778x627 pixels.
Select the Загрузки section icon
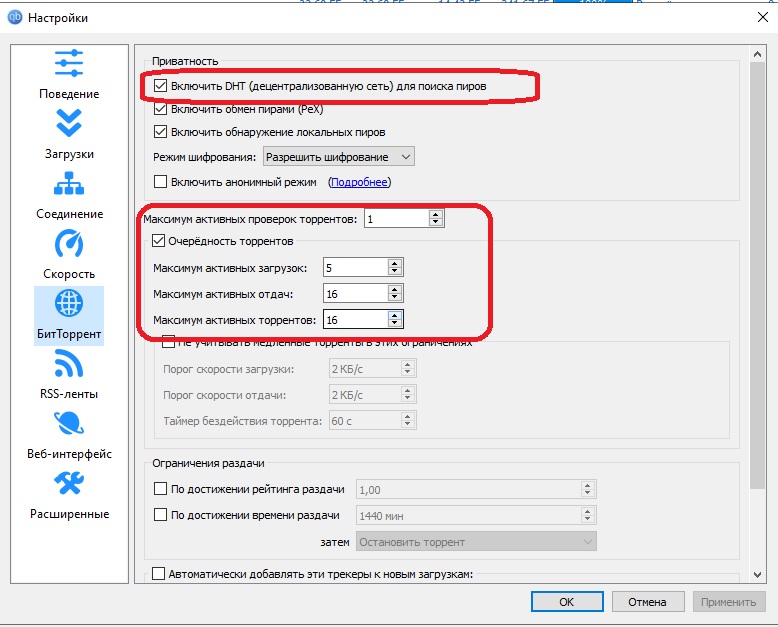point(69,125)
